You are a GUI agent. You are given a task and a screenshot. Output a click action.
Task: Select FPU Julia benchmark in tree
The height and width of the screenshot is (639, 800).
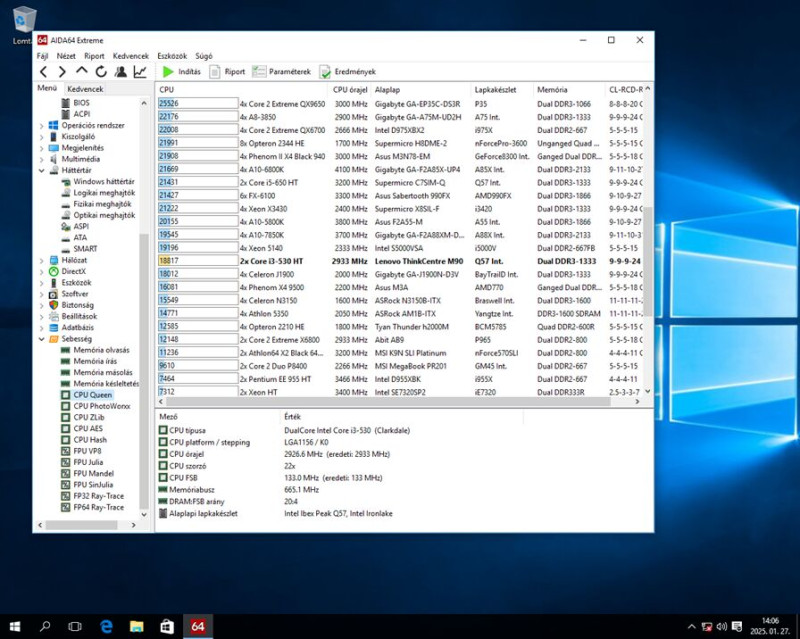[x=88, y=462]
